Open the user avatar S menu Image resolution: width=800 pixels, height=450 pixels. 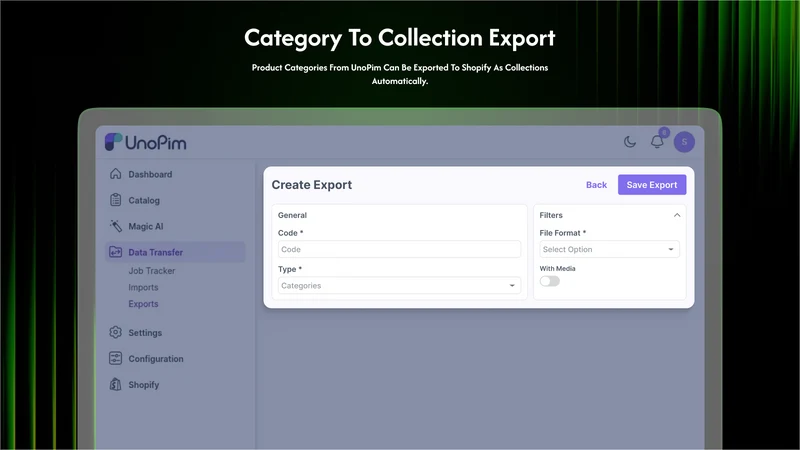click(684, 142)
